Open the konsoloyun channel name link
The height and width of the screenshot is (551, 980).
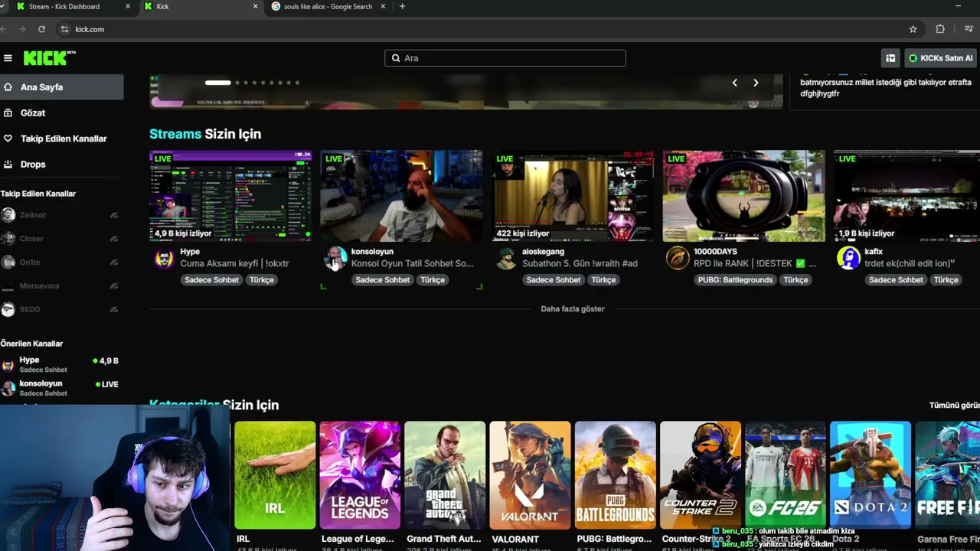[x=372, y=252]
